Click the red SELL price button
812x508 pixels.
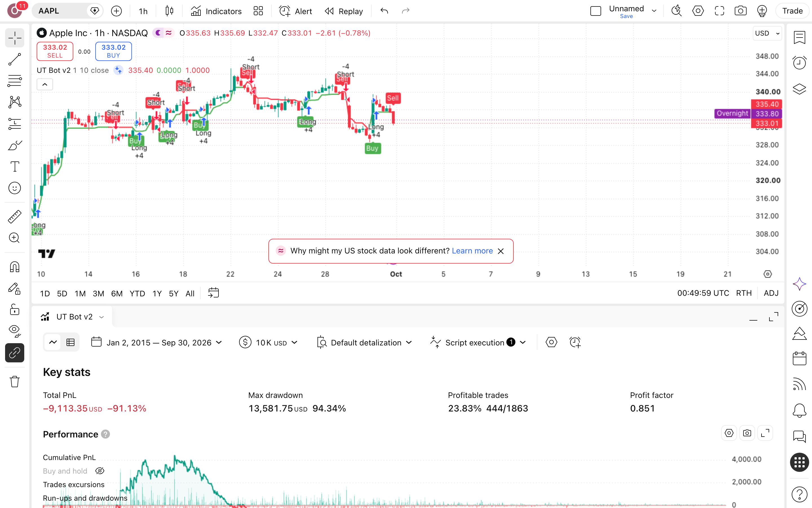point(55,51)
